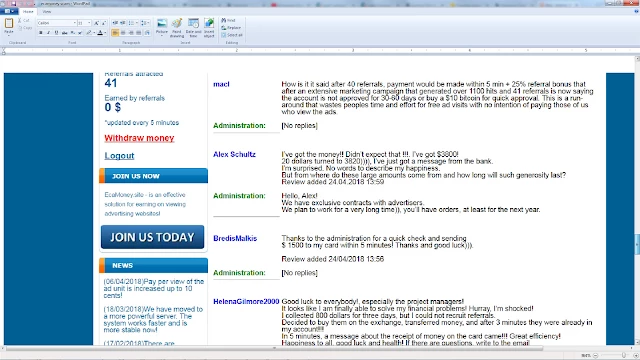Click the JOIN US NOW header
The width and height of the screenshot is (640, 360).
point(153,176)
